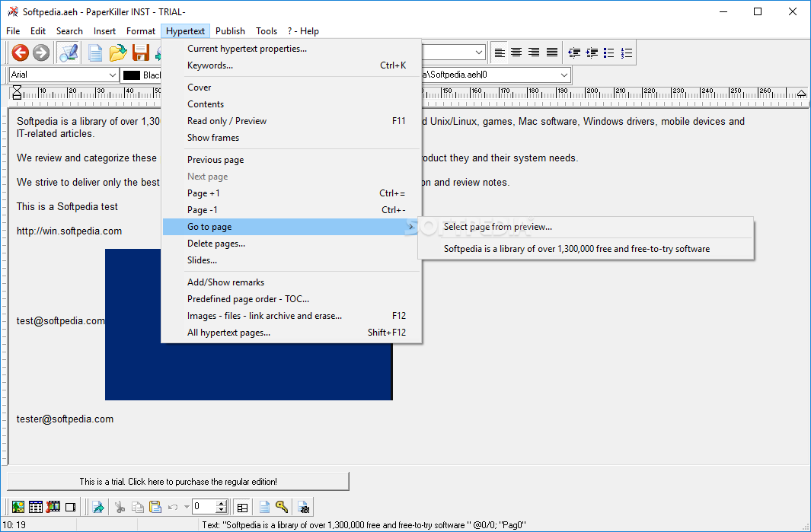Choose Delete pages...
This screenshot has height=532, width=811.
coord(292,244)
